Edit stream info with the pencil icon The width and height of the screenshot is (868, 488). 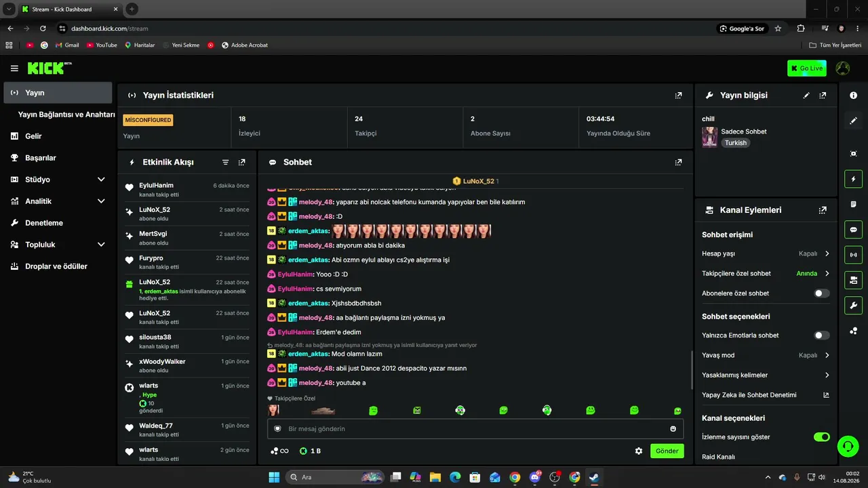(x=806, y=96)
